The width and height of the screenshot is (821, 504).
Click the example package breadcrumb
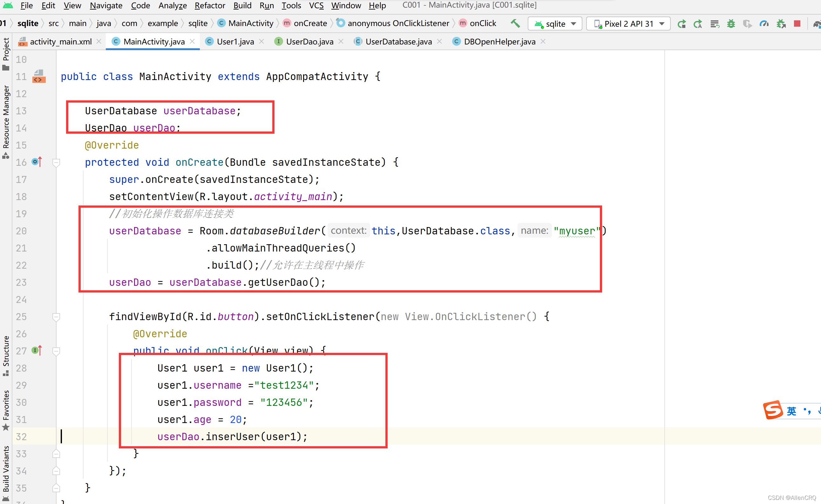click(163, 23)
